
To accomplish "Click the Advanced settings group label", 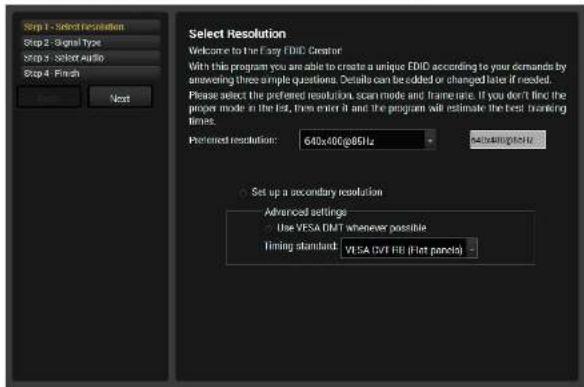I will pyautogui.click(x=305, y=212).
